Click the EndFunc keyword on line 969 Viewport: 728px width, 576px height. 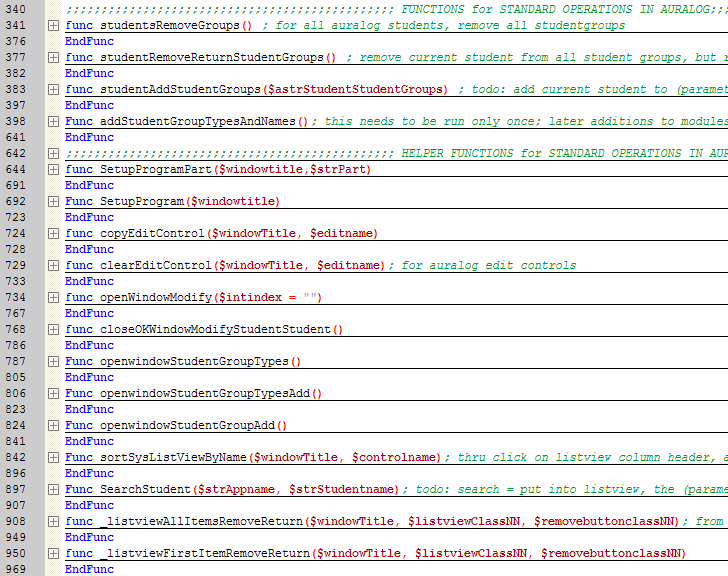click(x=89, y=569)
